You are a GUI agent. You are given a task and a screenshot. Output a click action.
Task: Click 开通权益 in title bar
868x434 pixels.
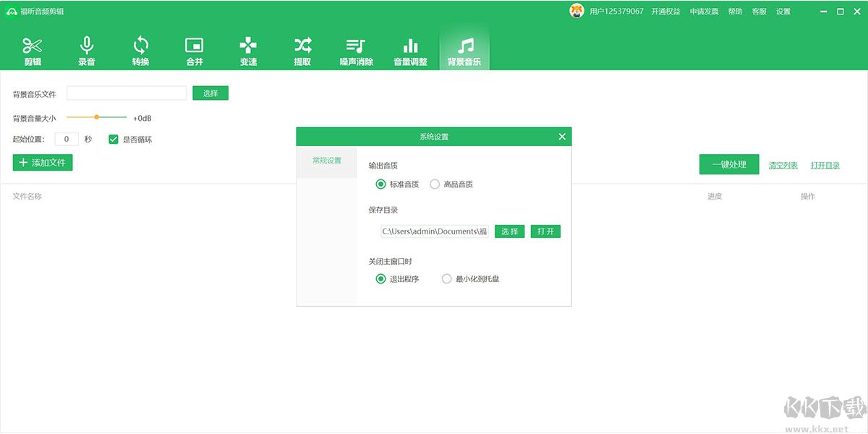pos(665,12)
